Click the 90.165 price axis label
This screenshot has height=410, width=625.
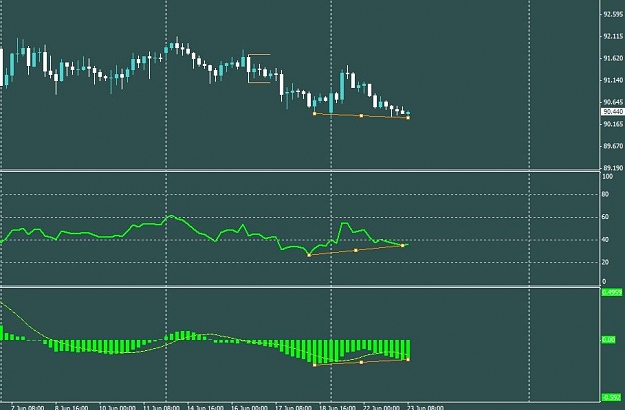pyautogui.click(x=613, y=124)
